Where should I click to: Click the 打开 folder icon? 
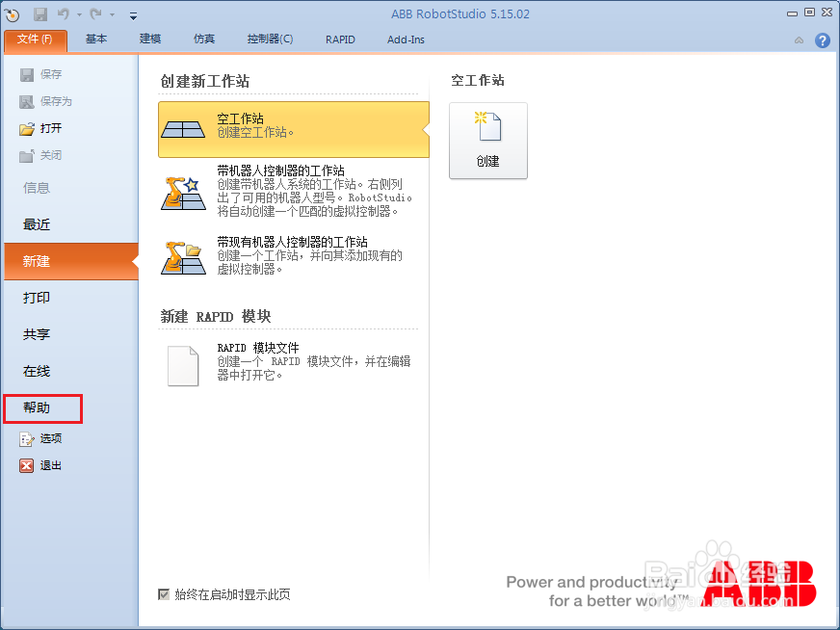27,128
